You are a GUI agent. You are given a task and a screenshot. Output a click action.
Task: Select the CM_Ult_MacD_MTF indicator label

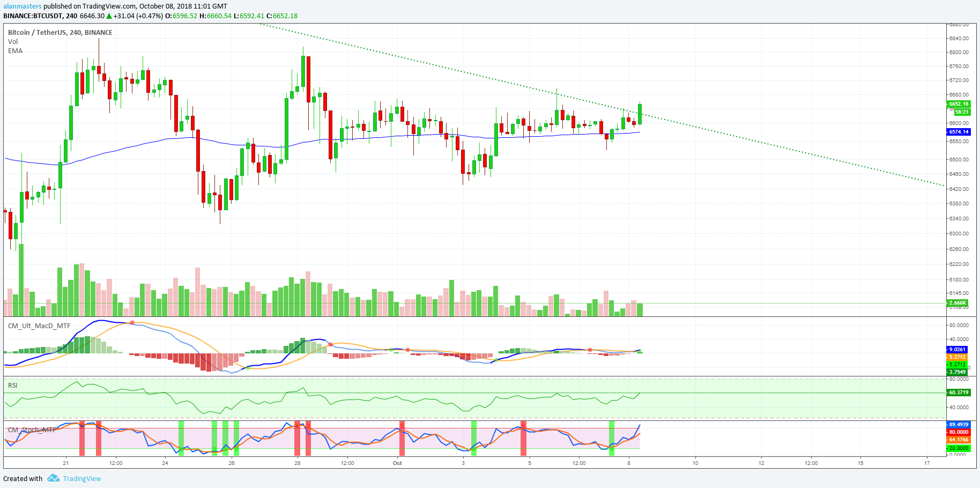click(x=39, y=326)
